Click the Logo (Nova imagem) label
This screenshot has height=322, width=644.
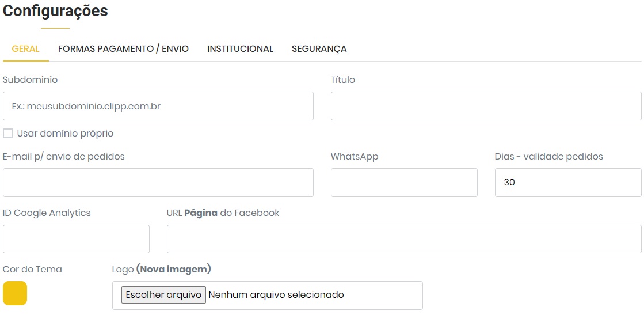[x=161, y=269]
